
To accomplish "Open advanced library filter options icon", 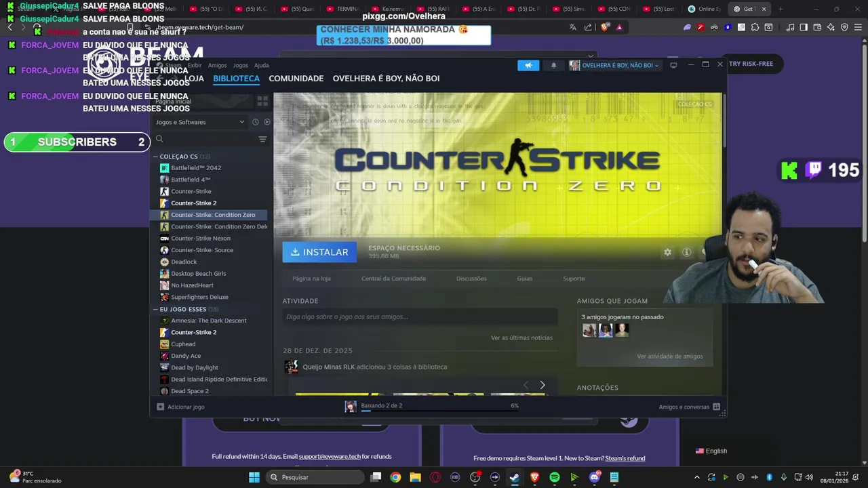I will pos(262,139).
